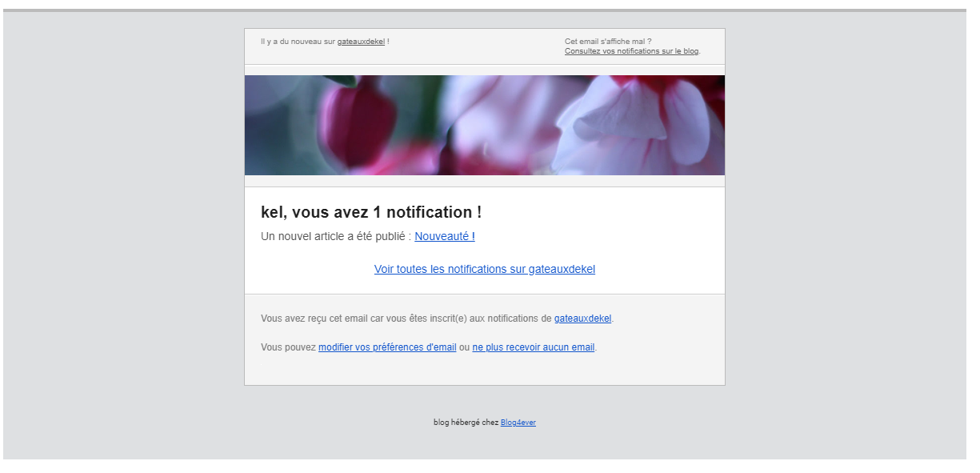Click the heading 'kel, vous avez 1 notification !'
980x473 pixels.
(371, 212)
